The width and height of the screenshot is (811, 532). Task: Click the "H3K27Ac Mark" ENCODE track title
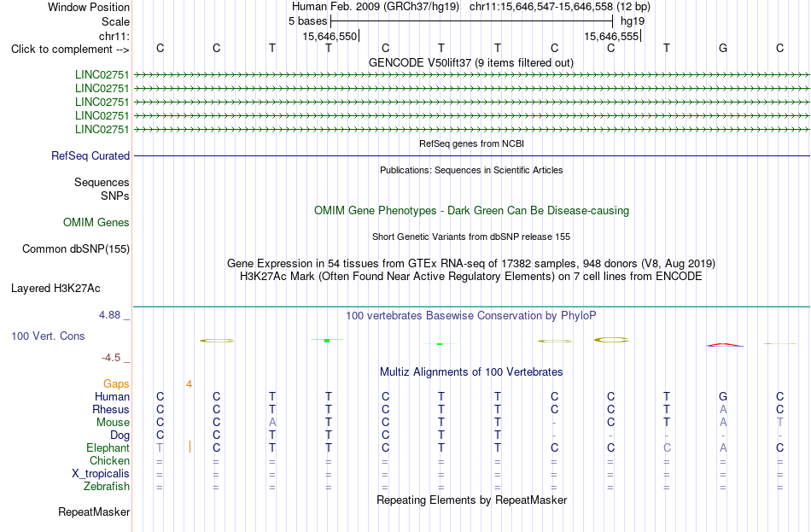point(471,277)
